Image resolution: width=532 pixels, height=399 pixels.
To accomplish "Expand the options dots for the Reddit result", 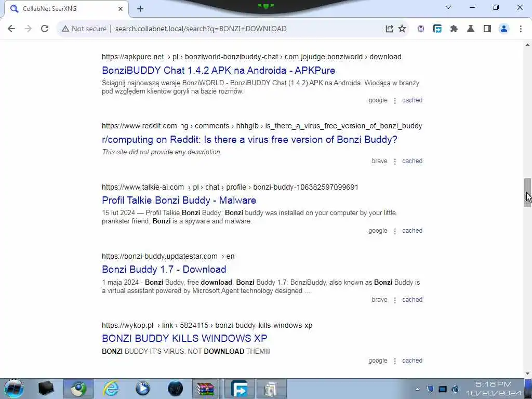I will 395,161.
